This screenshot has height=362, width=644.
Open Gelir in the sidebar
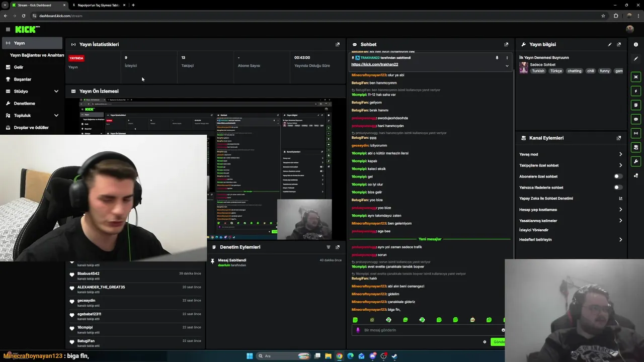click(32, 67)
